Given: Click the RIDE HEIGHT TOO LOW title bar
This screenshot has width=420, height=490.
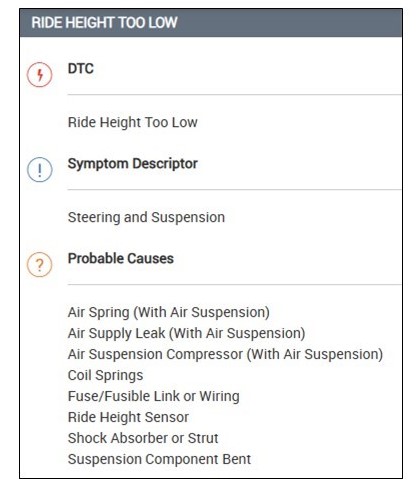Looking at the screenshot, I should tap(211, 23).
